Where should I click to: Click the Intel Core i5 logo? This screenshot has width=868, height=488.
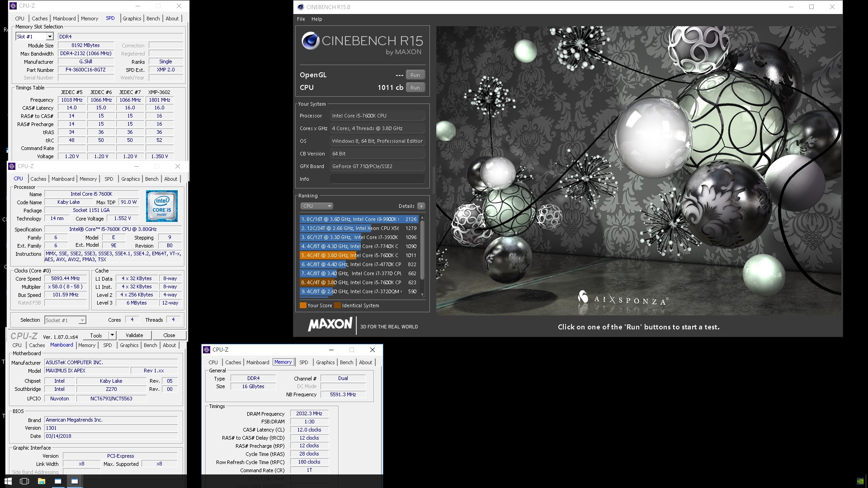click(162, 206)
